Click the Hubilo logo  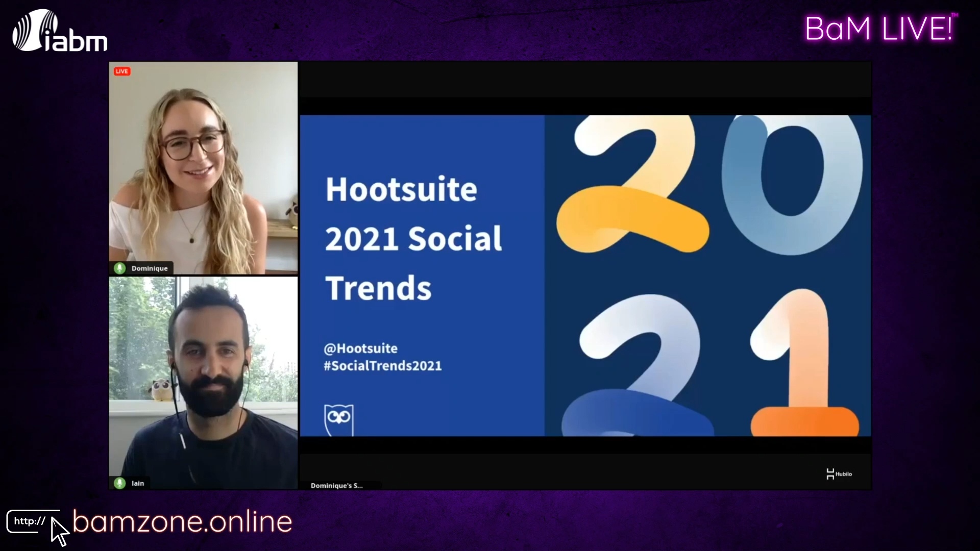(x=839, y=474)
